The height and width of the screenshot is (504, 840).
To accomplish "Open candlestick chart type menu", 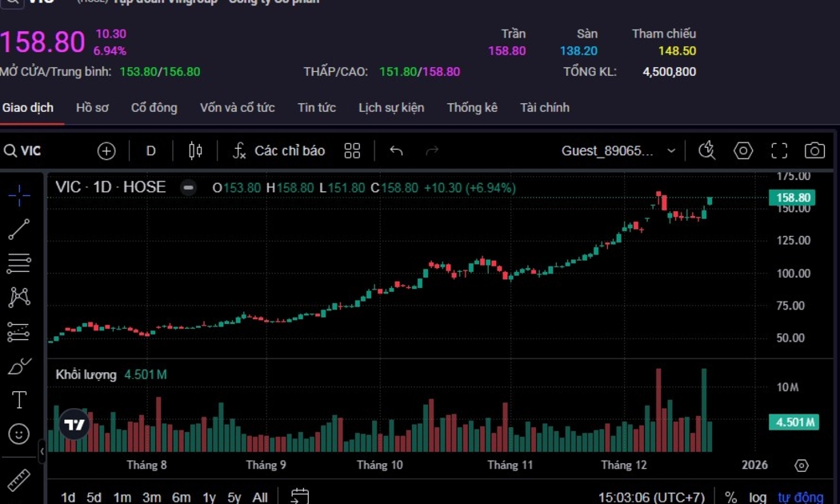I will [195, 150].
